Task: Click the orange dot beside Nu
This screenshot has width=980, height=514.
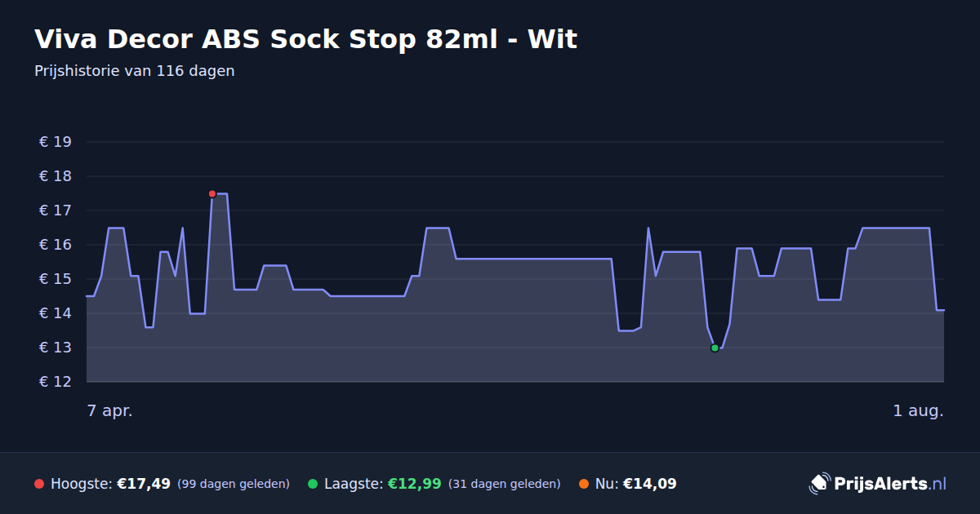Action: point(584,484)
